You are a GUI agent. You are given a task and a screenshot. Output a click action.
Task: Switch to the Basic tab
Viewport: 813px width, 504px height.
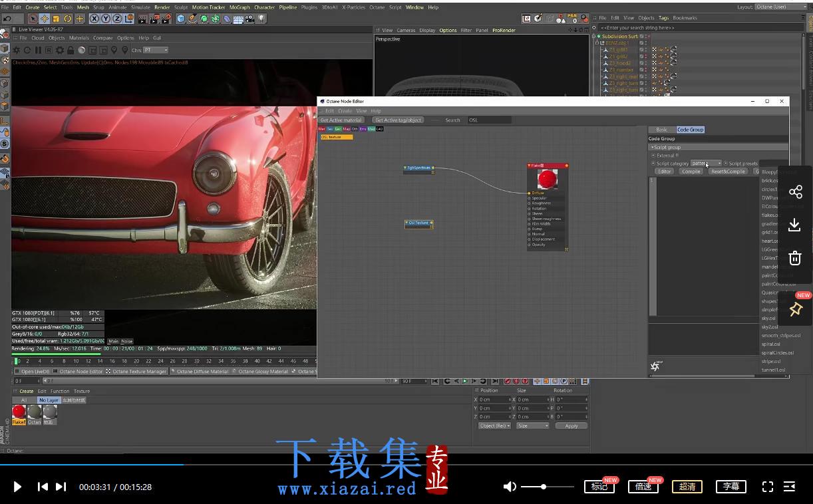(x=661, y=130)
